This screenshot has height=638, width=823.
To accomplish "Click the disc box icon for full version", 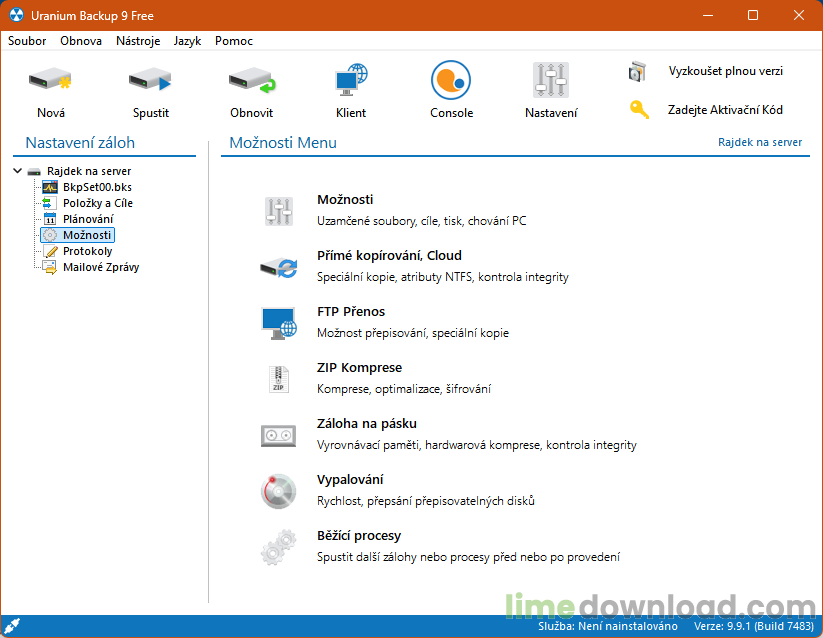I will [637, 71].
